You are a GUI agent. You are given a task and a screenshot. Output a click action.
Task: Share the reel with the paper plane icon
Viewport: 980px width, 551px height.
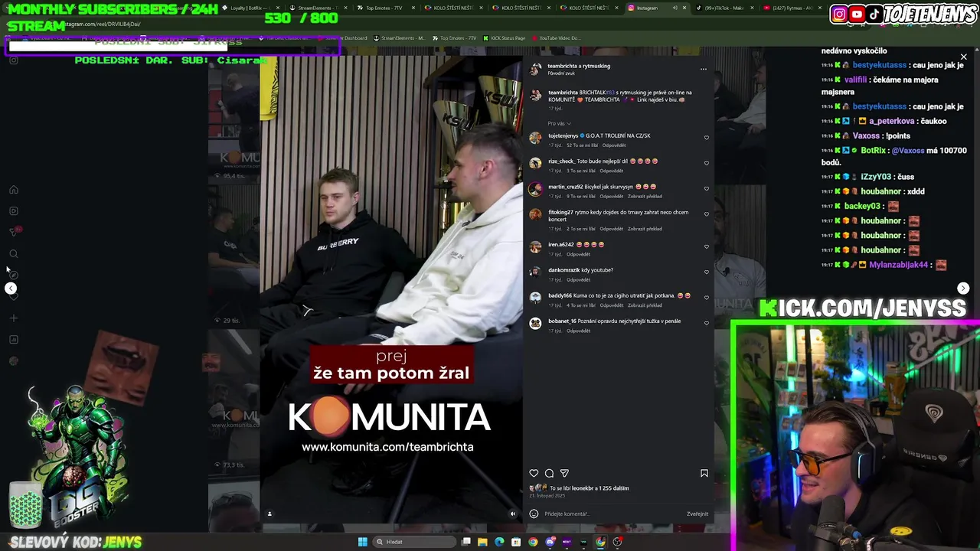(564, 474)
